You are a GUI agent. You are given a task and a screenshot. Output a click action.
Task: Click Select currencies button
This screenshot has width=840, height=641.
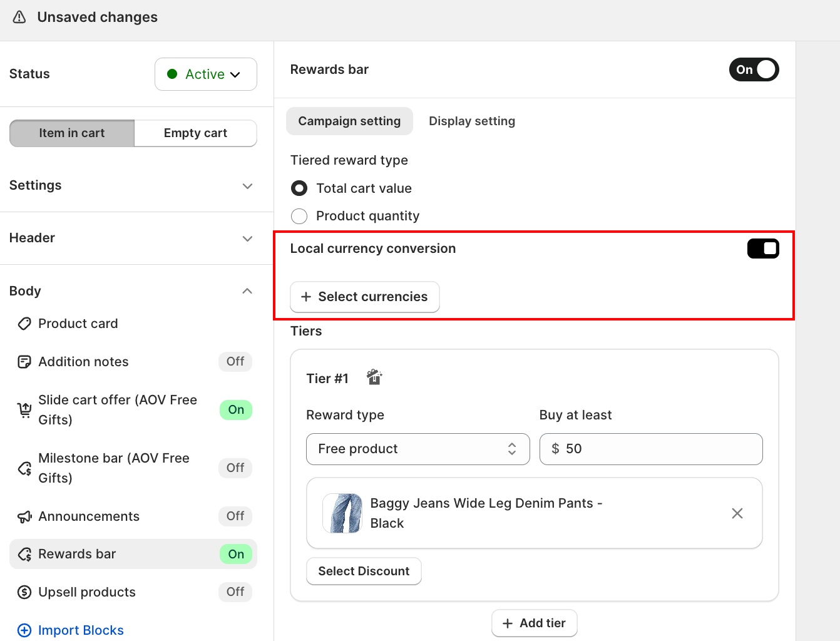tap(365, 297)
